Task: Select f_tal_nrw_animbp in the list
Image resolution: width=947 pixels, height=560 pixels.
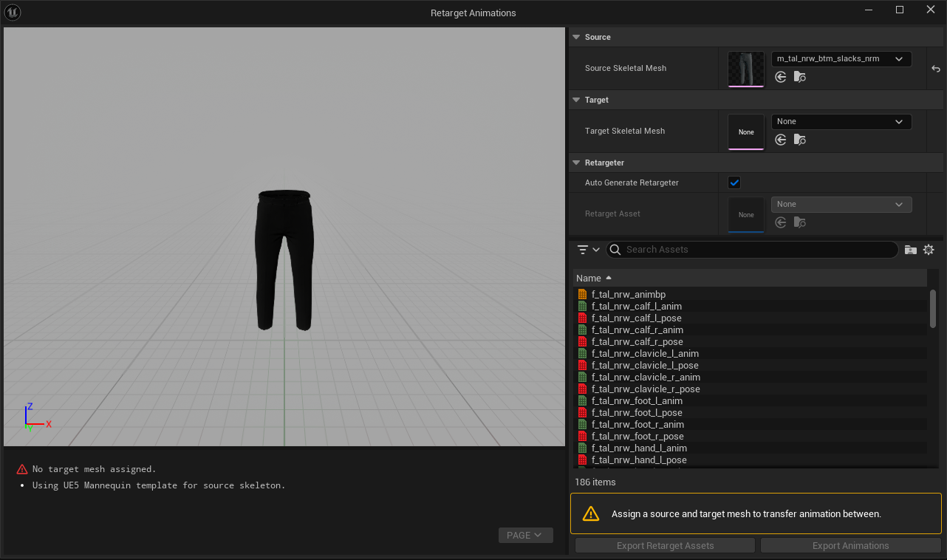Action: (x=750, y=295)
